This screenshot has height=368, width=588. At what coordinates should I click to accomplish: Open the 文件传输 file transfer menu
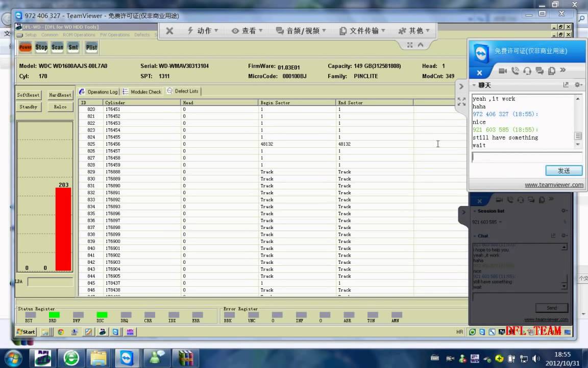362,31
